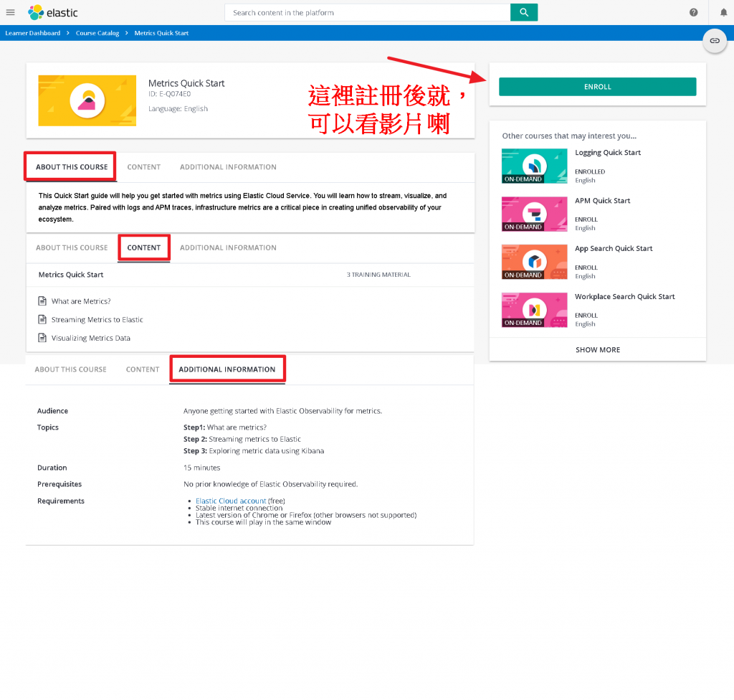Screen dimensions: 734x700
Task: Click the green search magnifier button
Action: click(524, 13)
